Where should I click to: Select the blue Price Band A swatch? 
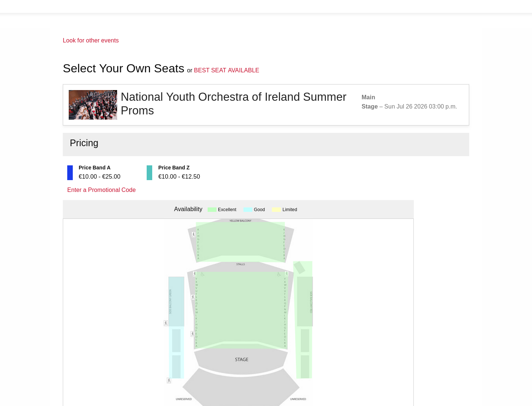coord(70,173)
